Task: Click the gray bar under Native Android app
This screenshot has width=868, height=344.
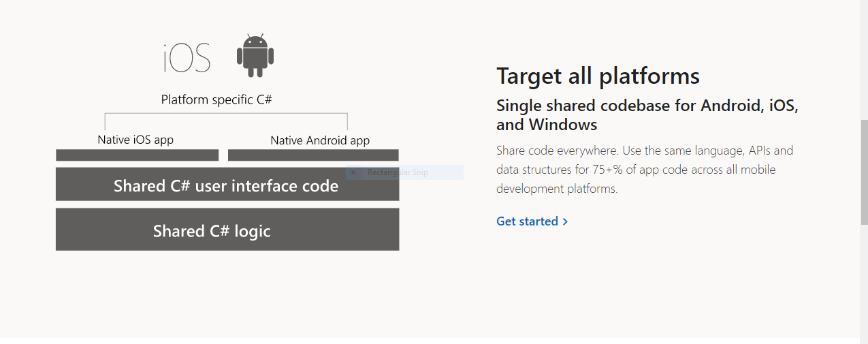Action: pos(313,155)
